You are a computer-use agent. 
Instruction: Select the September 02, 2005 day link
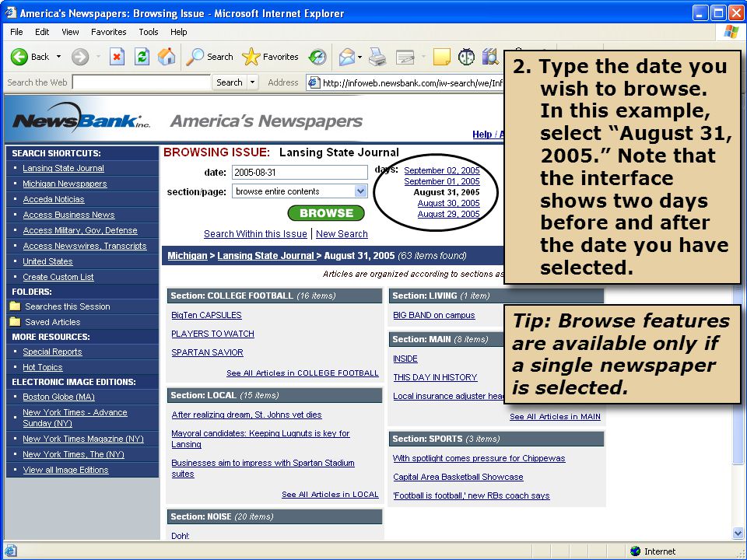(442, 170)
